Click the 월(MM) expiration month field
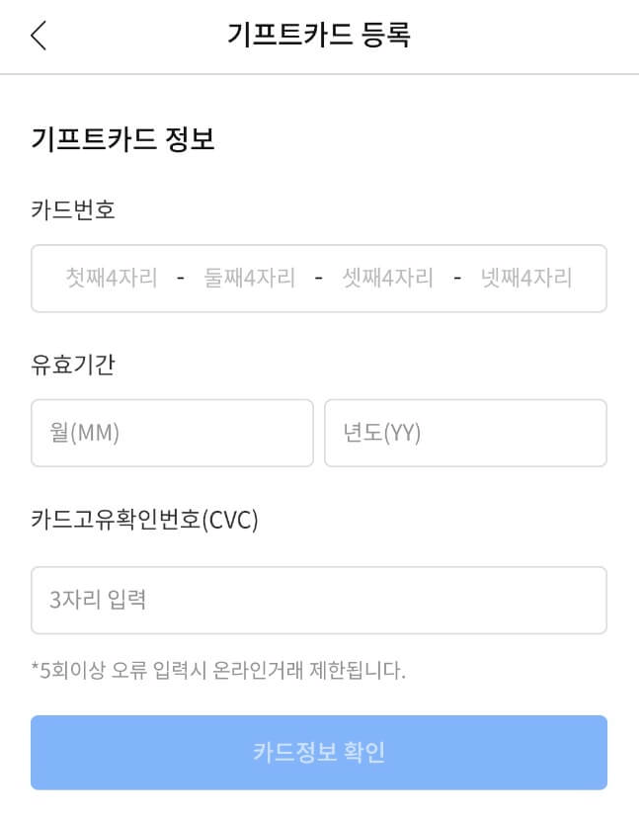 (172, 433)
